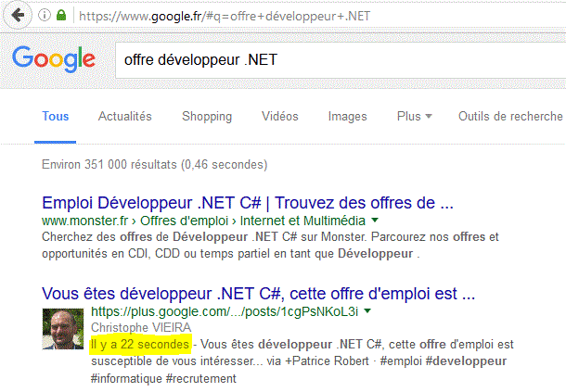Open the Images results tab
The height and width of the screenshot is (392, 566).
tap(347, 117)
